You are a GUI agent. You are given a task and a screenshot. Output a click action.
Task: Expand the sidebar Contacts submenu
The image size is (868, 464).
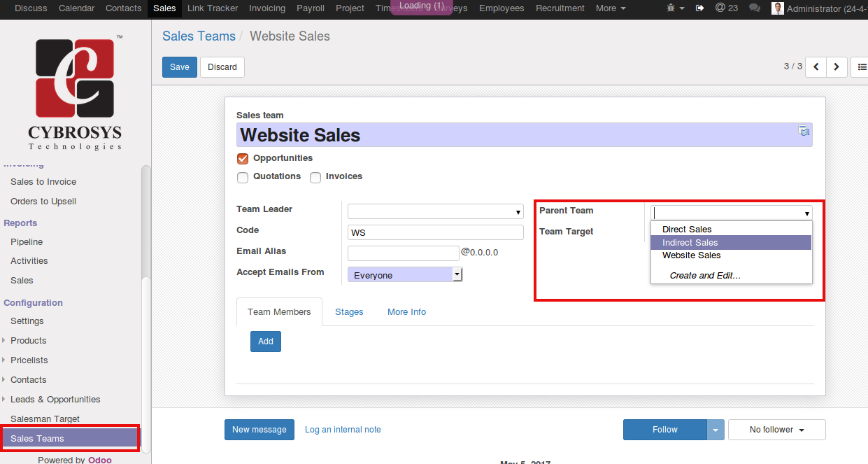(x=28, y=380)
